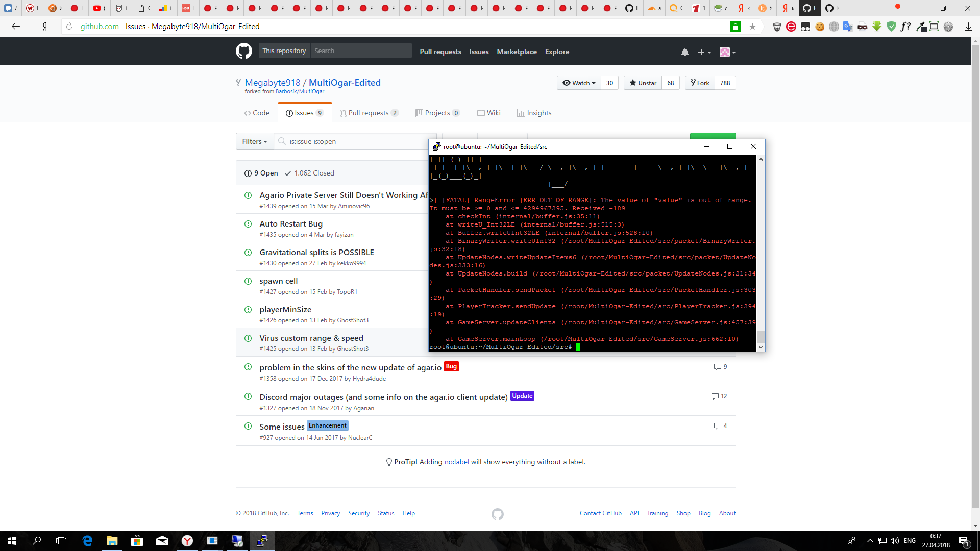Open the Auto Restart Bug issue
Image resolution: width=980 pixels, height=551 pixels.
tap(290, 223)
